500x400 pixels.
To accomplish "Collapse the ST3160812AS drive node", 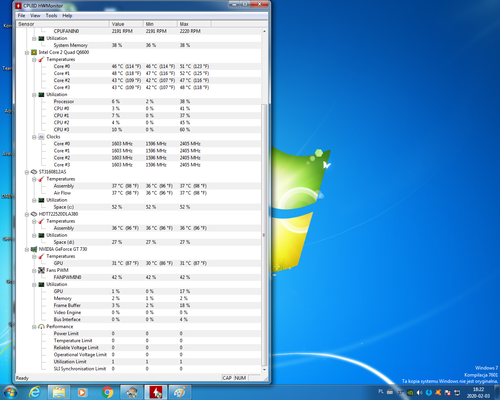I will (27, 172).
